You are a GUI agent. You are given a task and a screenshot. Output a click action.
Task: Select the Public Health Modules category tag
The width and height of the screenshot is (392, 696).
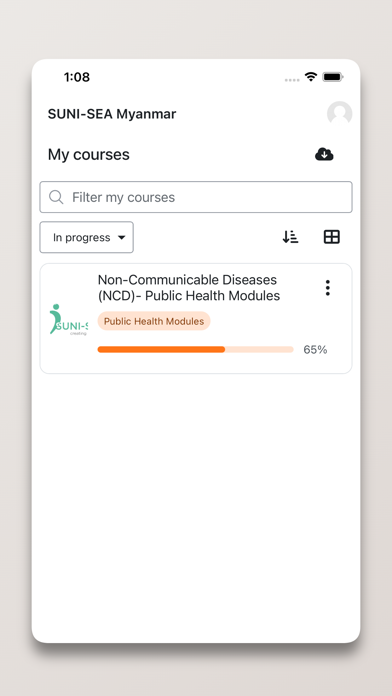[x=154, y=321]
